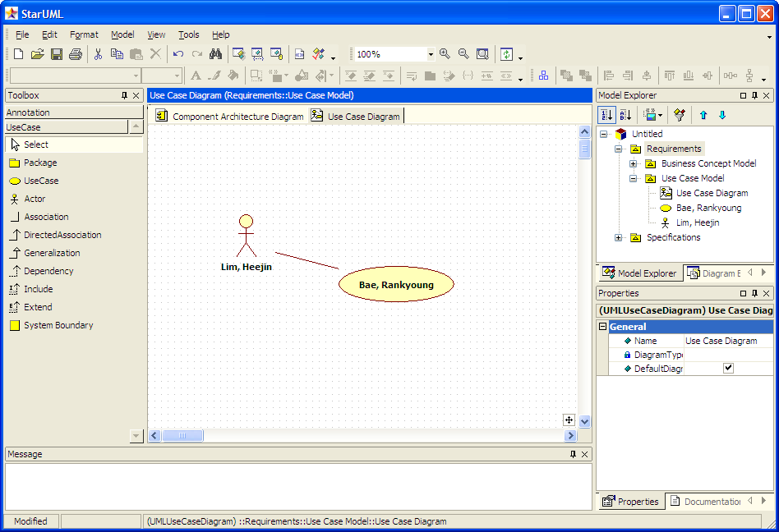The image size is (779, 532).
Task: Collapse the Requirements tree node
Action: coord(618,149)
